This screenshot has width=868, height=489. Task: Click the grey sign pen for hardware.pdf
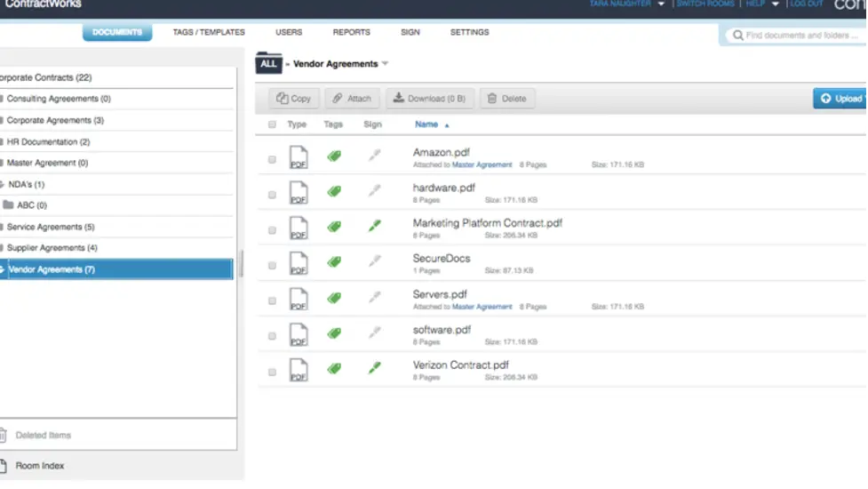click(x=375, y=190)
